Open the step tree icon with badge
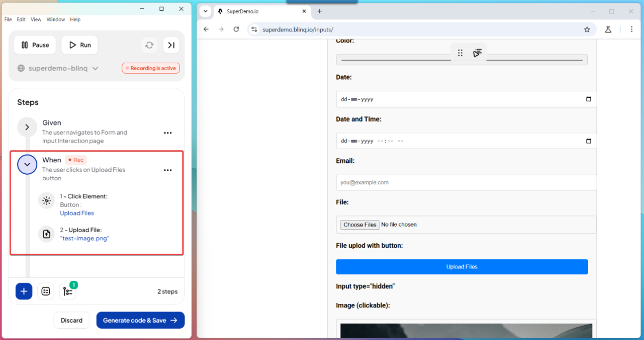Screen dimensions: 644x340 tap(68, 292)
